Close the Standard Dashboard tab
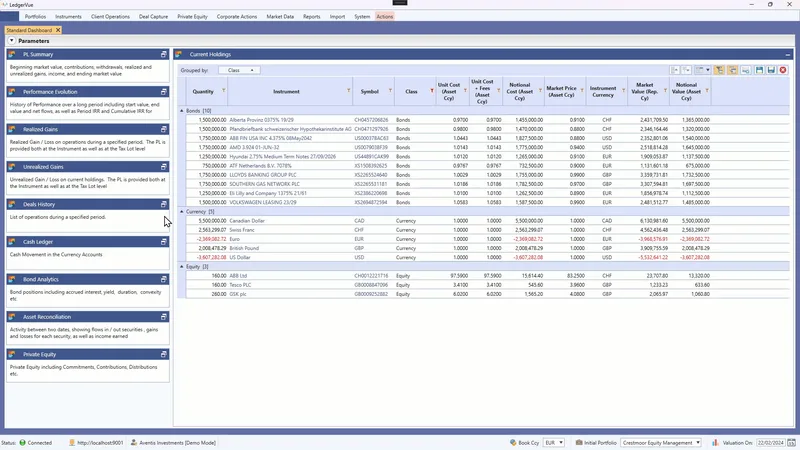Viewport: 800px width, 450px height. click(x=58, y=30)
